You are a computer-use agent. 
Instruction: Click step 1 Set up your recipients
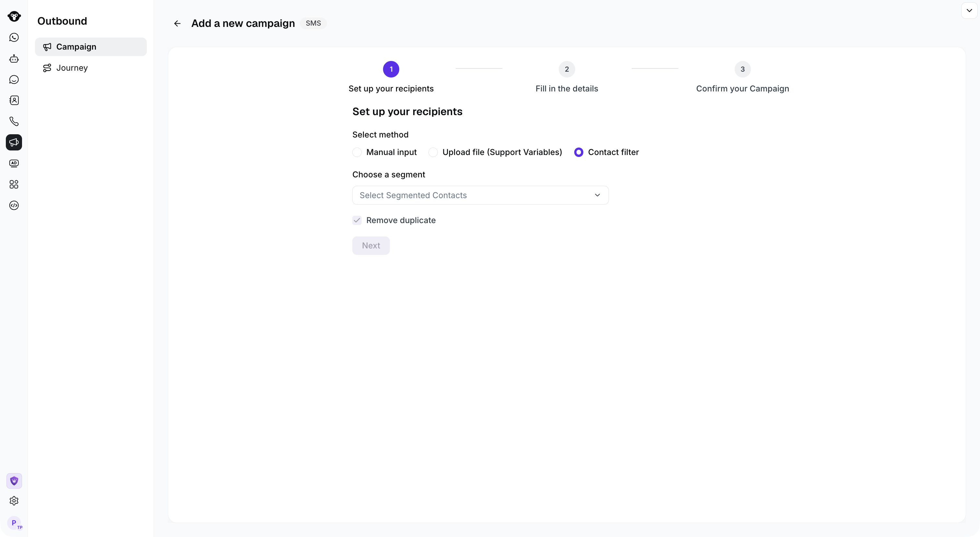(x=391, y=77)
